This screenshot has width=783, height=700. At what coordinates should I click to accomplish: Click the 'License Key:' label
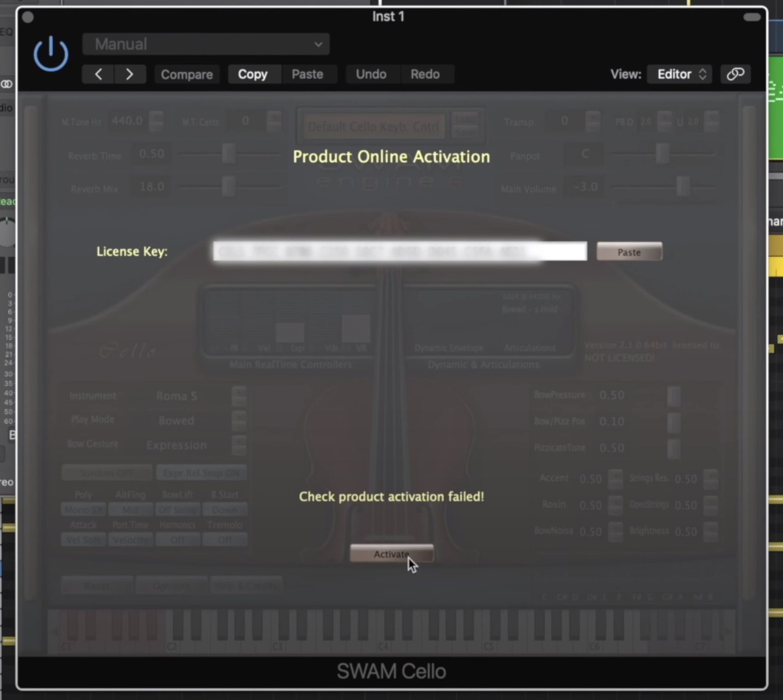132,252
